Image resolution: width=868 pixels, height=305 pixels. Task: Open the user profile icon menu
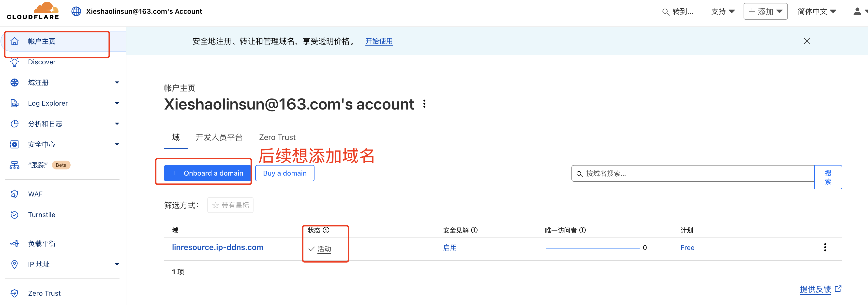pos(859,12)
